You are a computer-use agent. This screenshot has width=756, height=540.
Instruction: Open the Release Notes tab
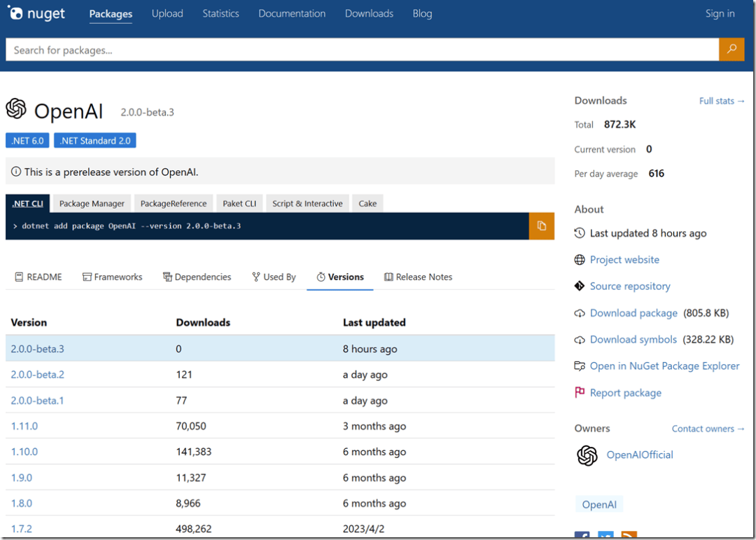[418, 277]
